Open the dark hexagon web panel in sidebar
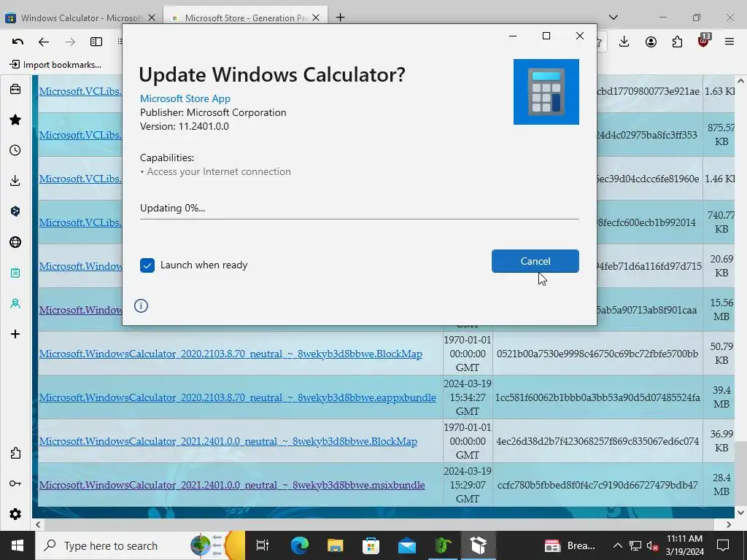 15,211
